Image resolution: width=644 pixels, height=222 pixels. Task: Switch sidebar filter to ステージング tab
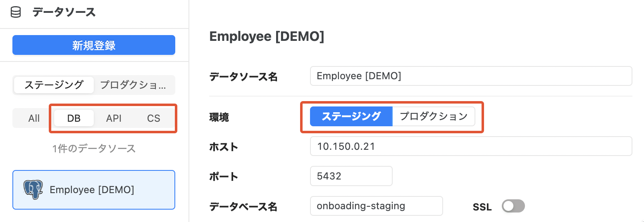54,85
